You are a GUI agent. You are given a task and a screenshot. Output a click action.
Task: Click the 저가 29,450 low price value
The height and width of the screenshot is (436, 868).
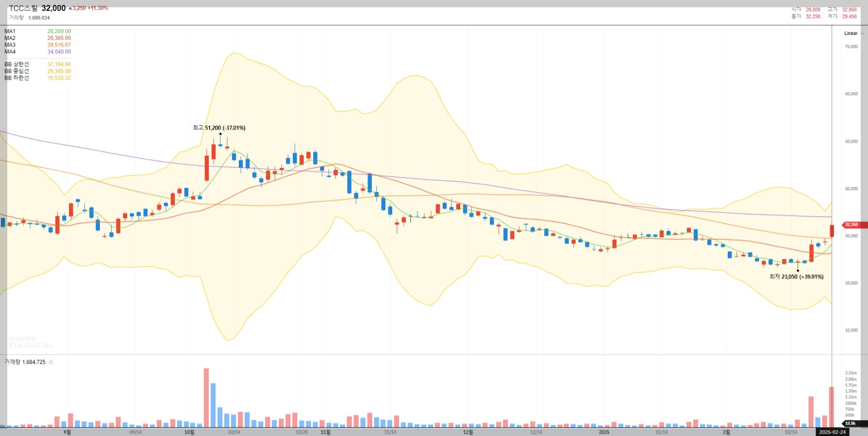click(850, 16)
